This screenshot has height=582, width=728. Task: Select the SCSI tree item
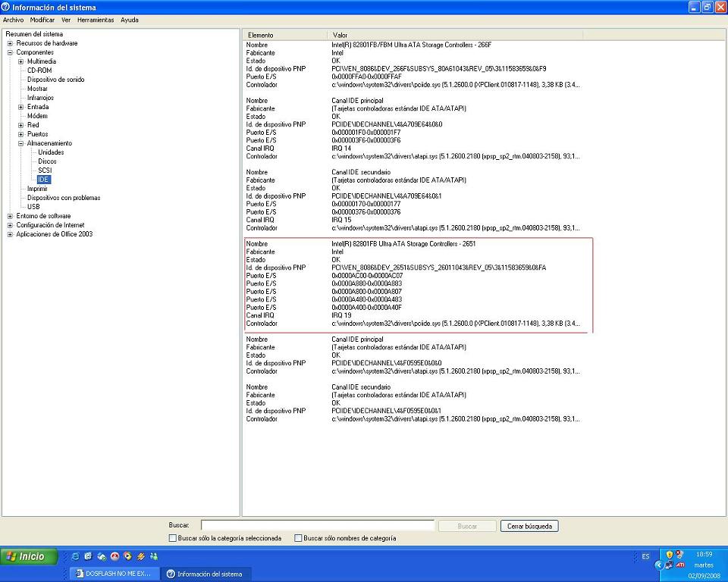45,171
